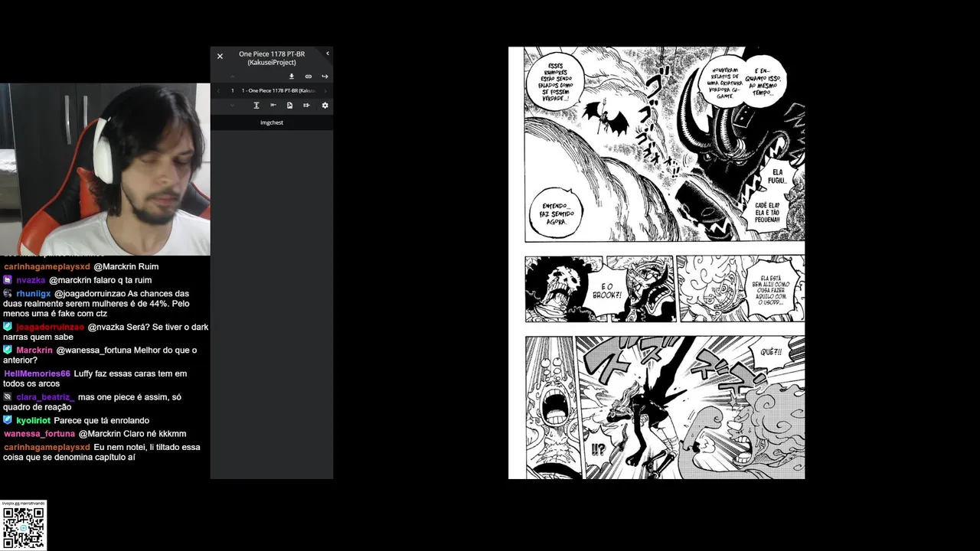Download the One Piece 1178 chapter

291,77
